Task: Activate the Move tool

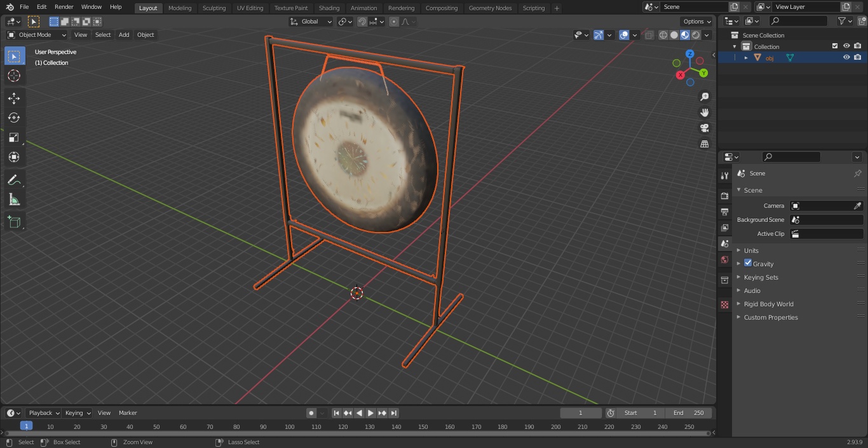Action: (14, 98)
